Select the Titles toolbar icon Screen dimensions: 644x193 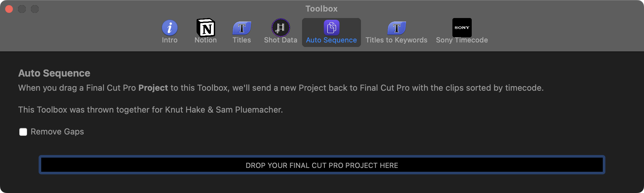tap(242, 28)
